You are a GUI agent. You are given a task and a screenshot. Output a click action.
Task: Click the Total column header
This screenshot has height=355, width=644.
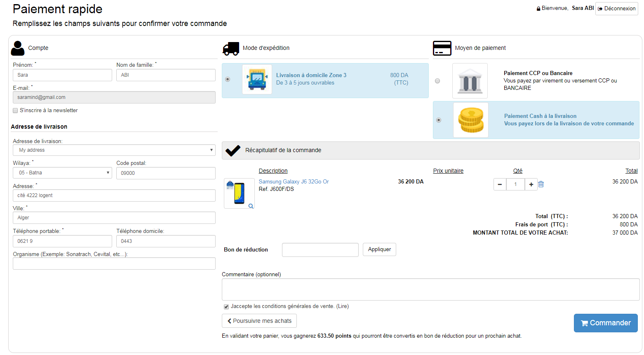(632, 171)
